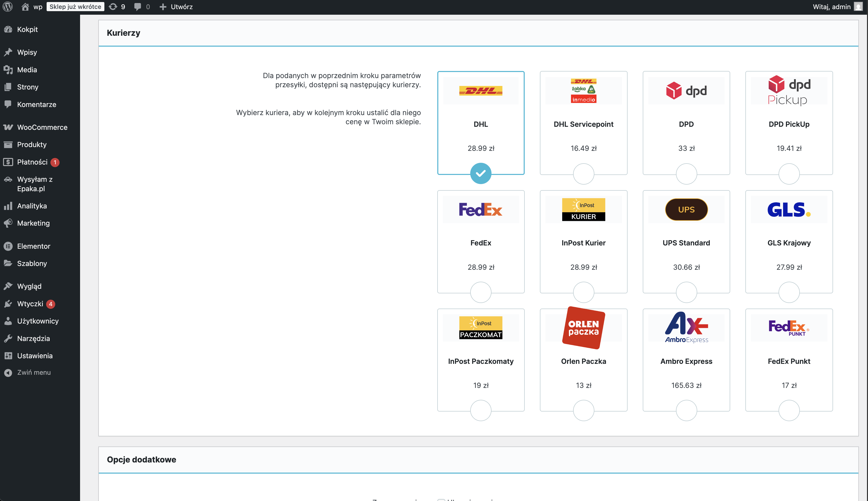Click the Szablony folder icon

pyautogui.click(x=8, y=263)
